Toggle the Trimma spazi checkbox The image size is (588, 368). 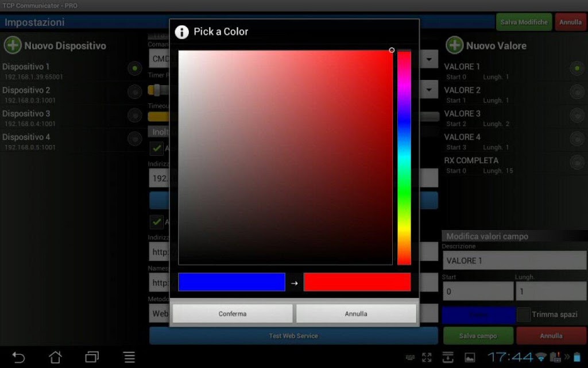(x=524, y=315)
